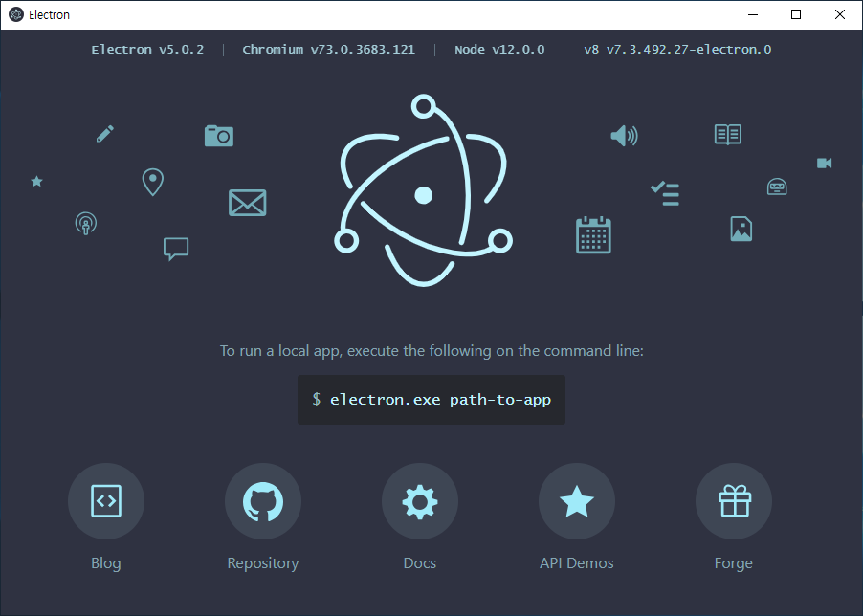
Task: Click the central Electron atom logo
Action: 423,190
